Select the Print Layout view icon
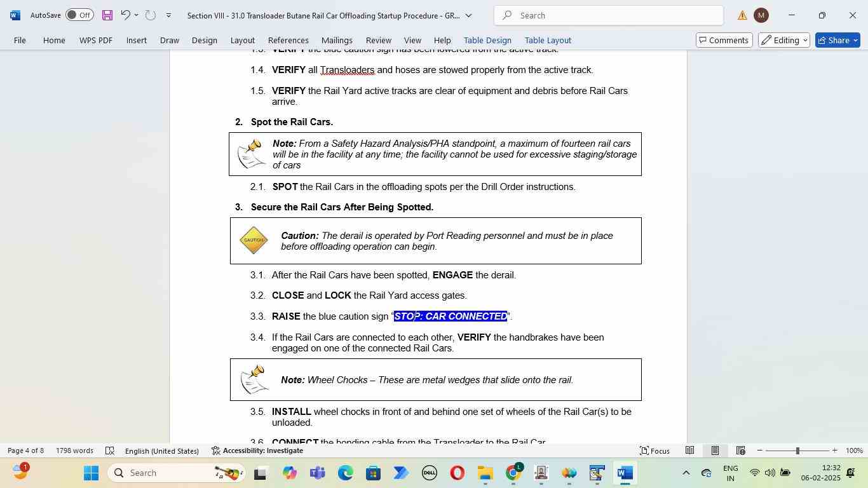This screenshot has height=488, width=868. coord(715,451)
